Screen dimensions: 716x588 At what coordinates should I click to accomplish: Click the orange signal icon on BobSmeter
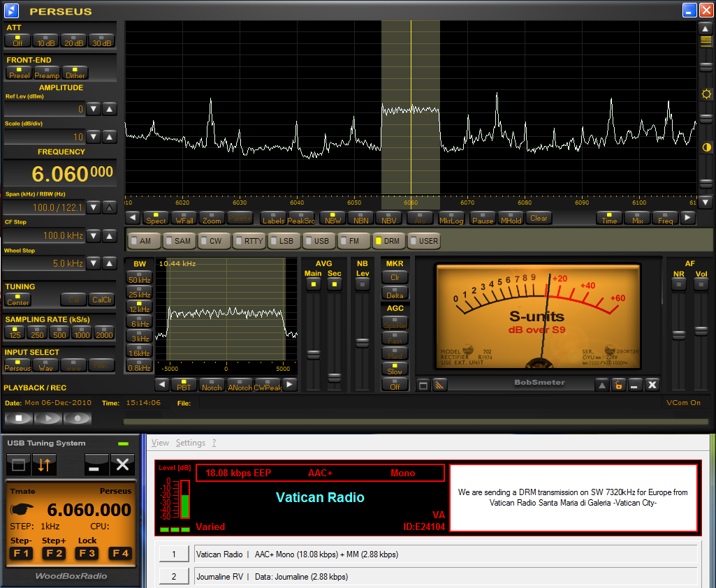(x=439, y=385)
